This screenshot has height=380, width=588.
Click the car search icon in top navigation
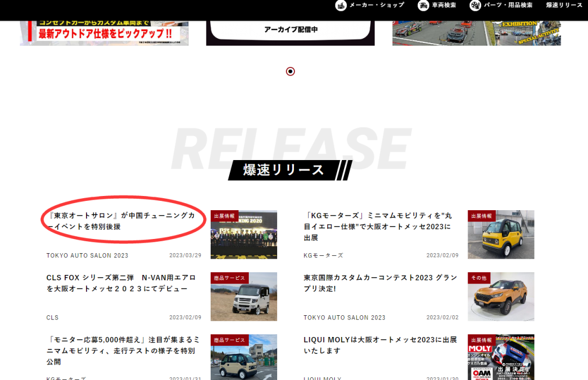(423, 5)
